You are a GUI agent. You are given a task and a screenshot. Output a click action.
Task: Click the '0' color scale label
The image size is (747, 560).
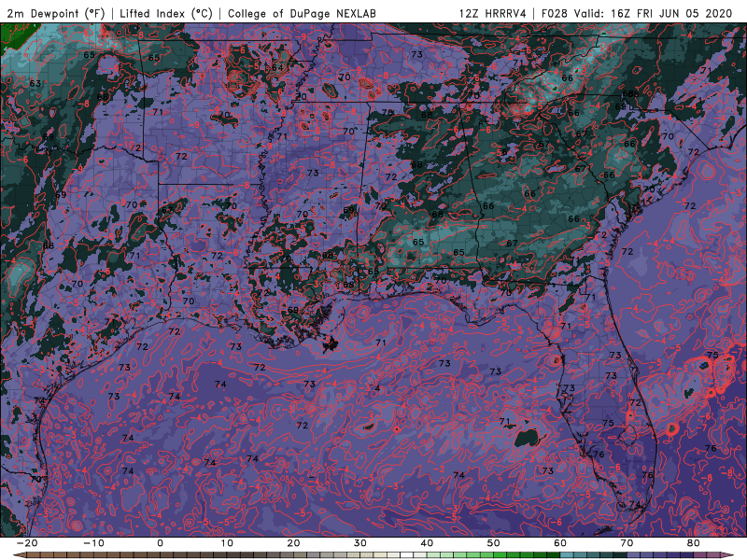[x=160, y=543]
